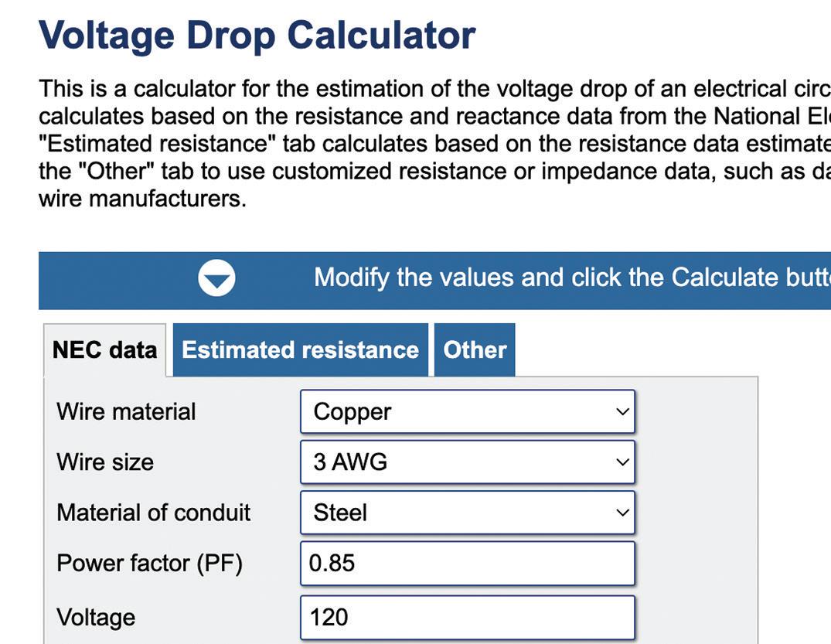Click the Wire material dropdown chevron
The image size is (831, 644).
(622, 412)
